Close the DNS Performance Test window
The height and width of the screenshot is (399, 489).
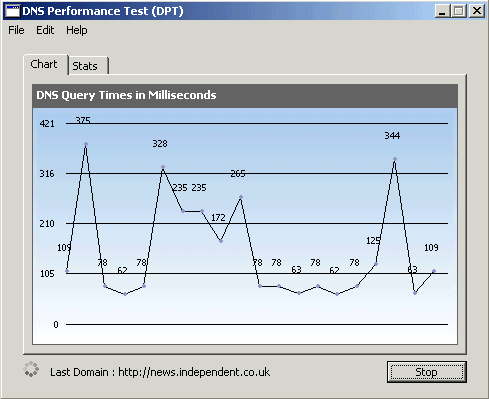[477, 11]
